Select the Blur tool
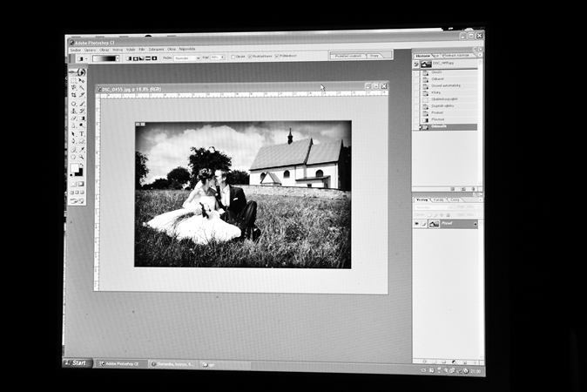 pos(73,125)
